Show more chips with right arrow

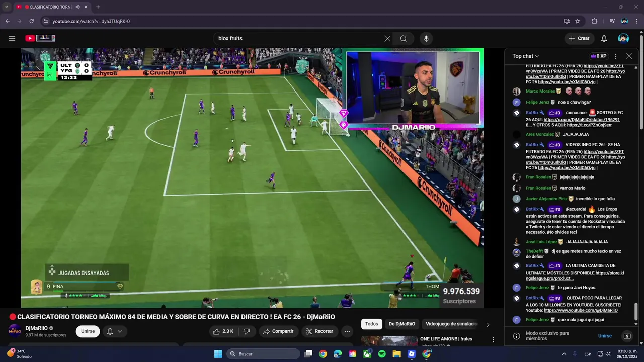[488, 324]
